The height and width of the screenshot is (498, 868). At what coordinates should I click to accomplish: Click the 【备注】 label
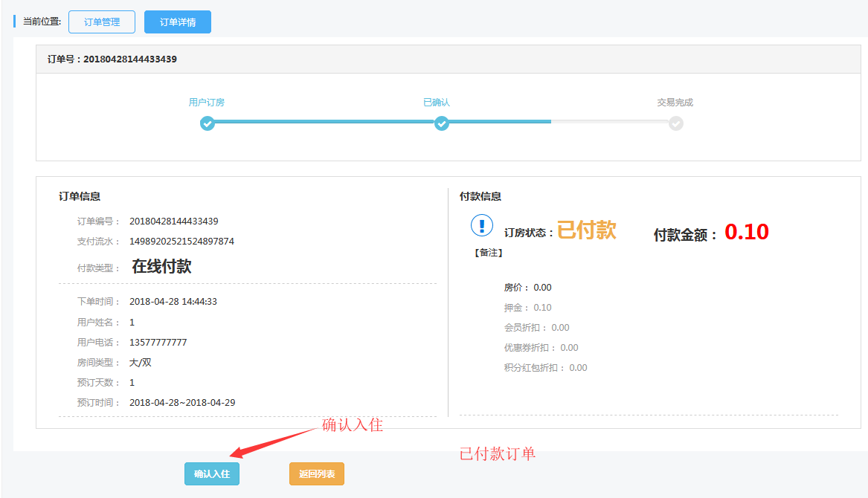click(x=489, y=253)
